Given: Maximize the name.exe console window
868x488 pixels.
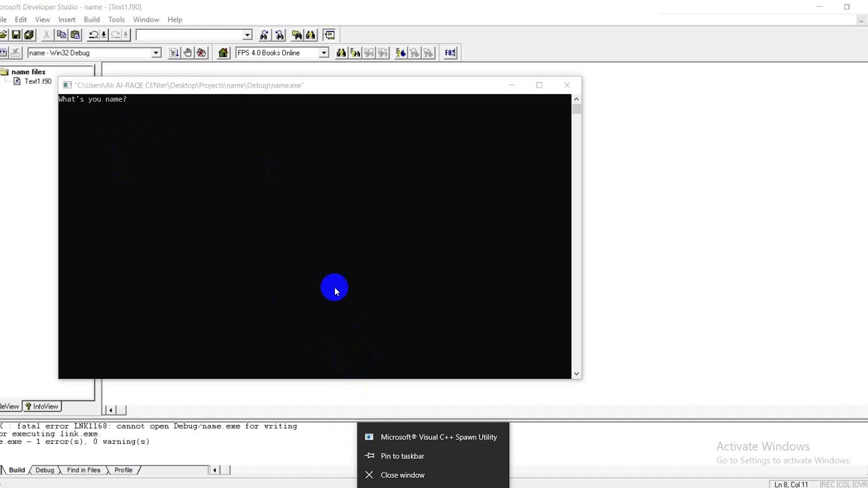Looking at the screenshot, I should [539, 85].
